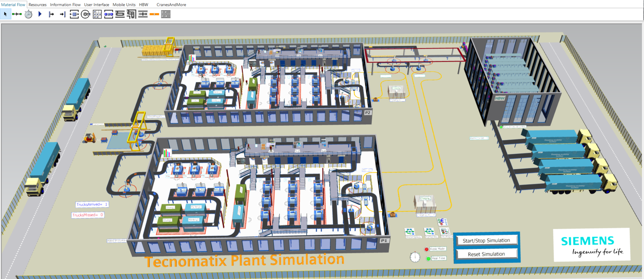Open the CranesAndMore tab

(171, 4)
